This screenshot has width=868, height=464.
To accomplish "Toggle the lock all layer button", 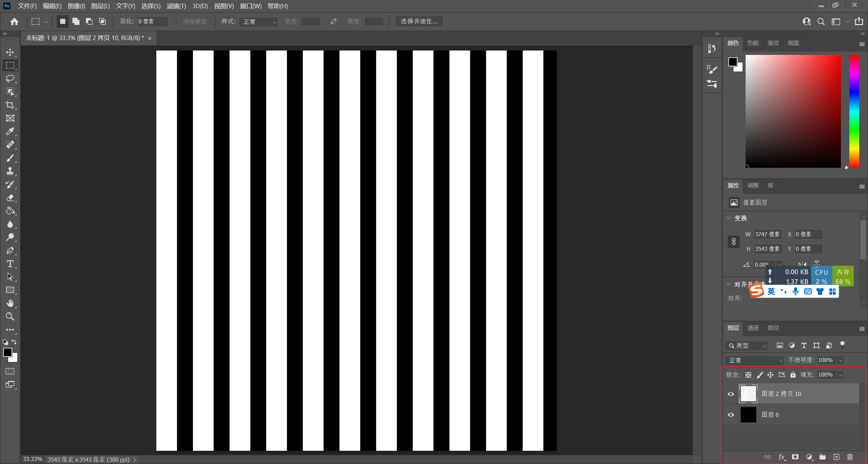I will click(793, 375).
